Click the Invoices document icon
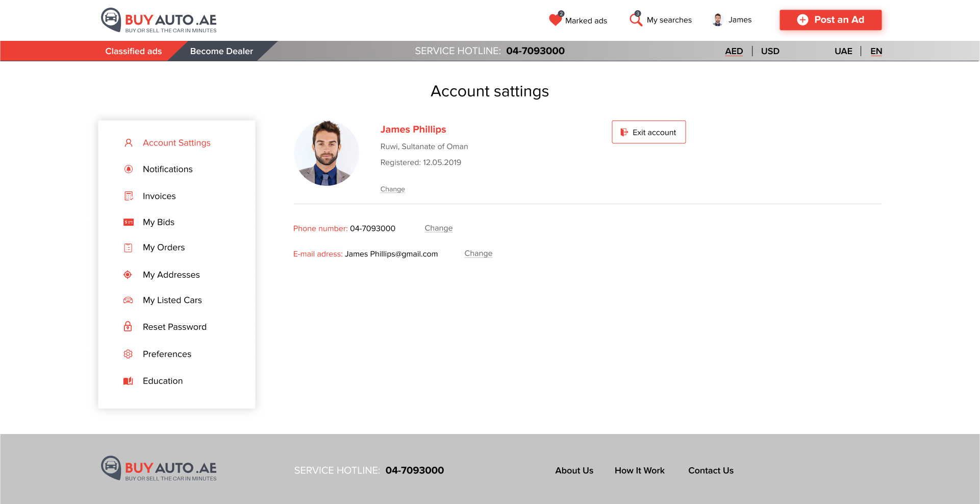Viewport: 980px width, 504px height. pos(129,196)
